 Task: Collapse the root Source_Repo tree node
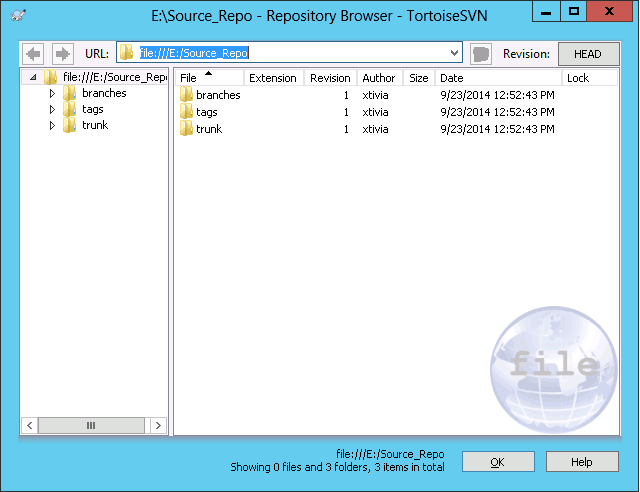click(x=34, y=77)
